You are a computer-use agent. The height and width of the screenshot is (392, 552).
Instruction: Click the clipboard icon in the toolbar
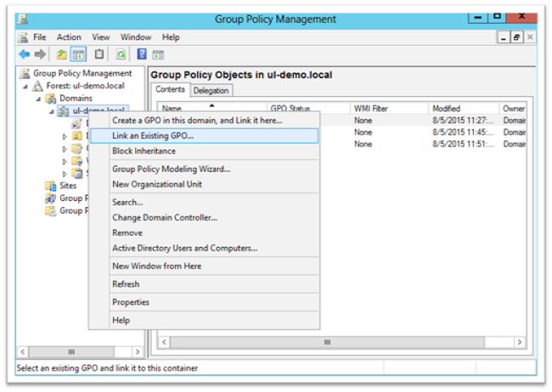99,54
